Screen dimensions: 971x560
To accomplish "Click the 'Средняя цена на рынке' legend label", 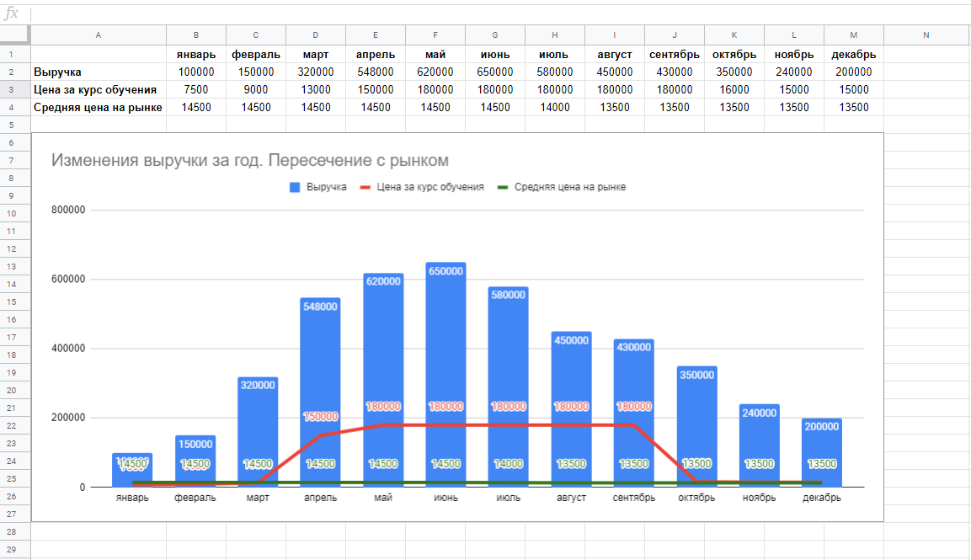I will pyautogui.click(x=570, y=187).
